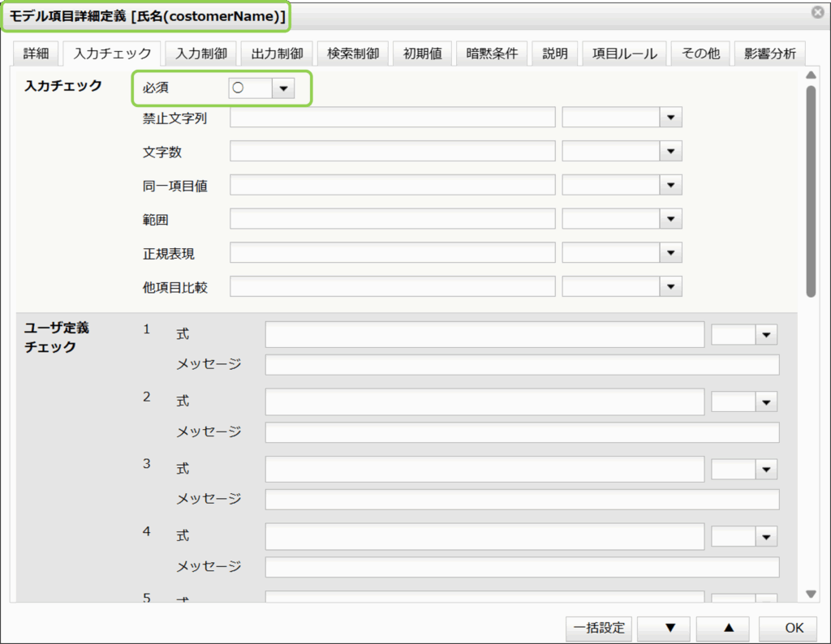Click the 範囲 text input field
The height and width of the screenshot is (644, 831).
[392, 219]
